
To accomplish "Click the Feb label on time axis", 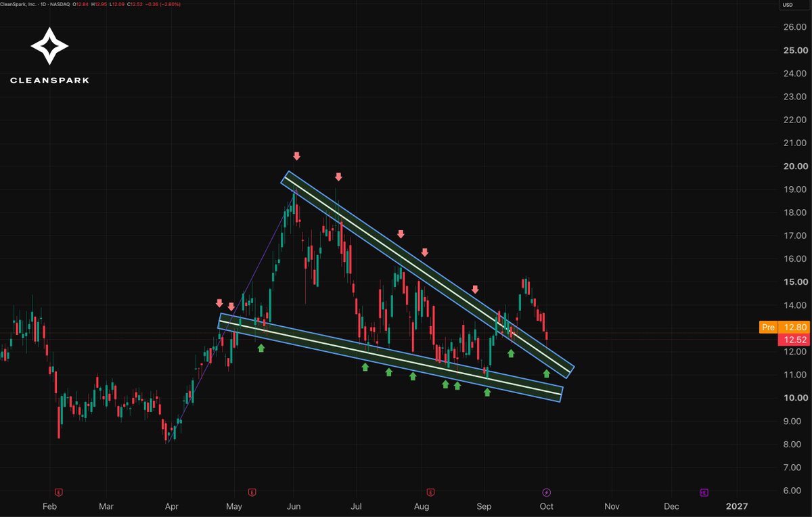I will pos(49,506).
